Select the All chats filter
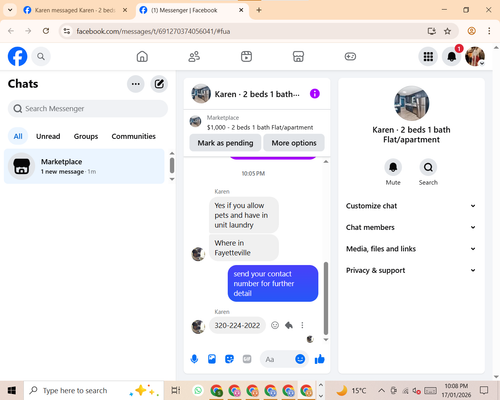500x400 pixels. click(x=18, y=136)
